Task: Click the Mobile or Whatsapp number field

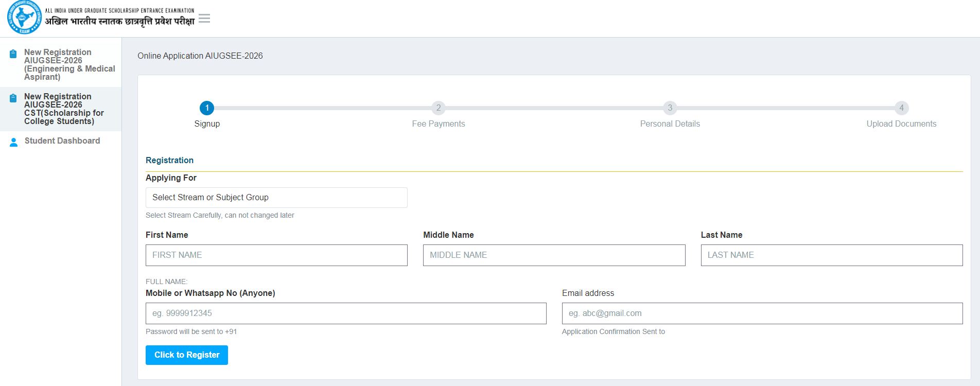Action: 346,313
